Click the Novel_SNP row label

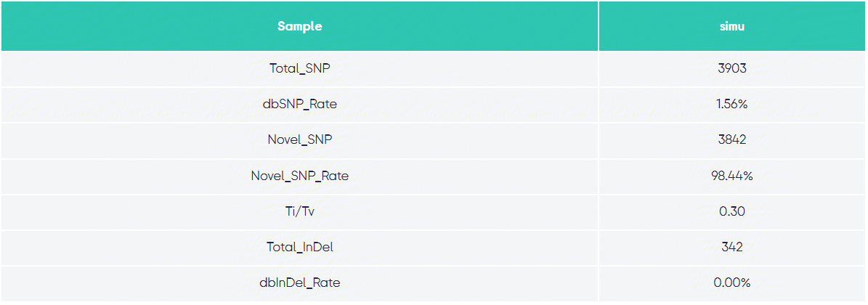pyautogui.click(x=299, y=139)
